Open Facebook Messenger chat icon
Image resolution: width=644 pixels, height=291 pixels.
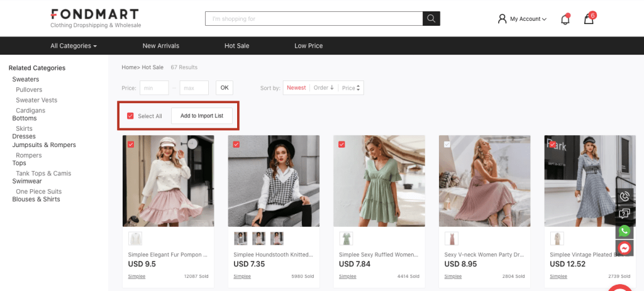(625, 248)
